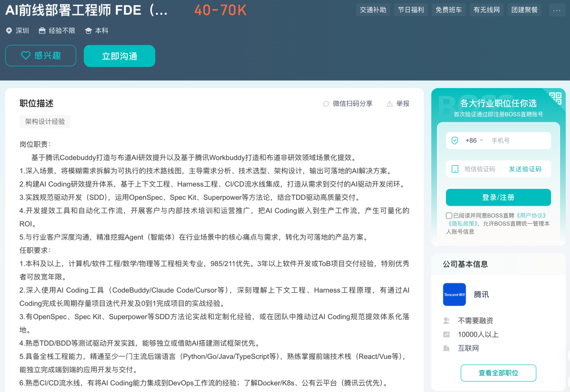Click 立即沟通 to chat now
Screen dimensions: 570x392
120,56
